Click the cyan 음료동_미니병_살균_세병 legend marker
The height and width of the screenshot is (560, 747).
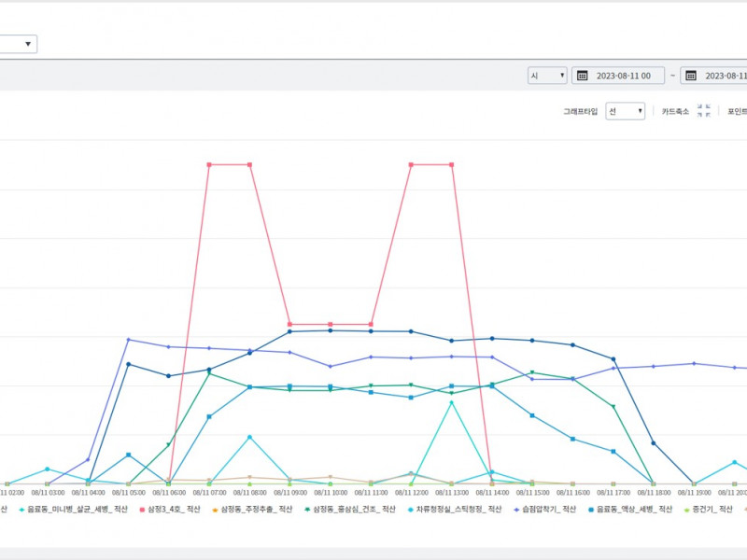coord(21,510)
